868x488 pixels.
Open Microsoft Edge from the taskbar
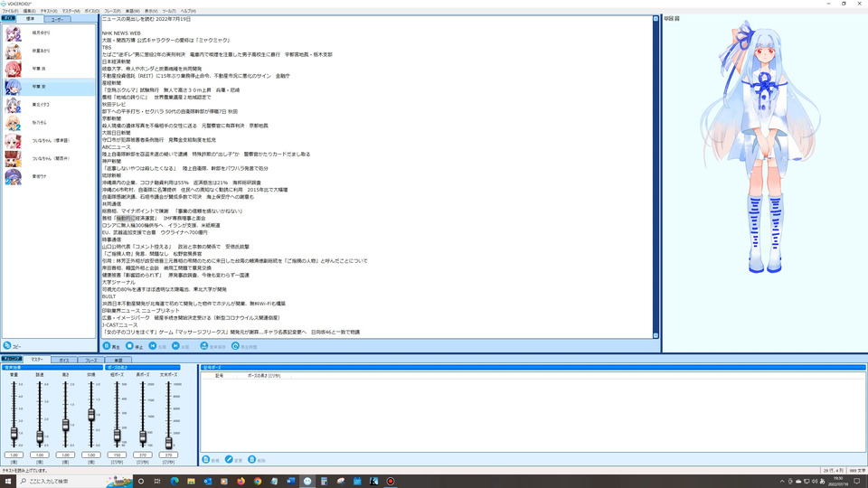175,481
